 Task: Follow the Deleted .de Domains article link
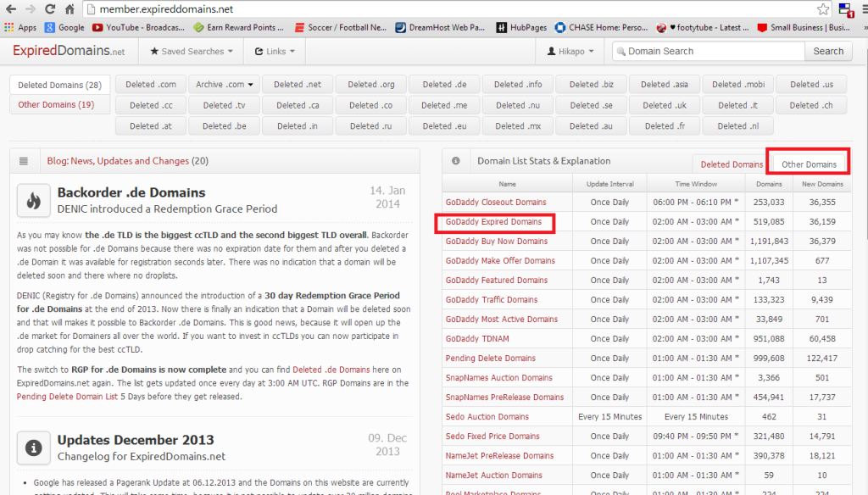(331, 370)
